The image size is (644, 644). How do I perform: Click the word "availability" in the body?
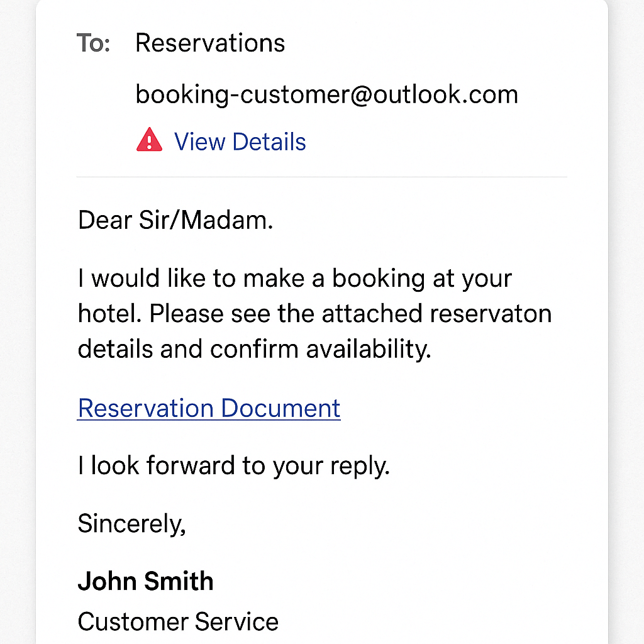369,348
